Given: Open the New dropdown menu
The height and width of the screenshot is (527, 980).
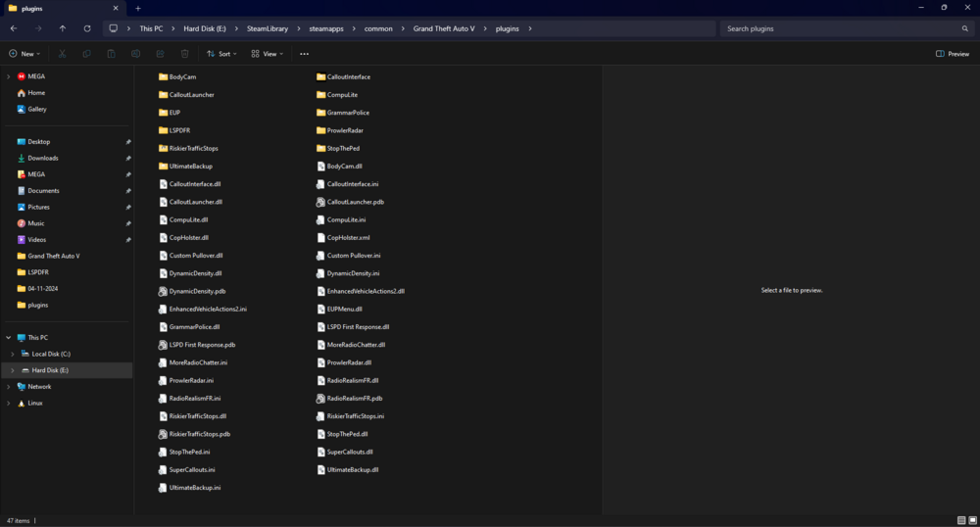Looking at the screenshot, I should (x=24, y=54).
